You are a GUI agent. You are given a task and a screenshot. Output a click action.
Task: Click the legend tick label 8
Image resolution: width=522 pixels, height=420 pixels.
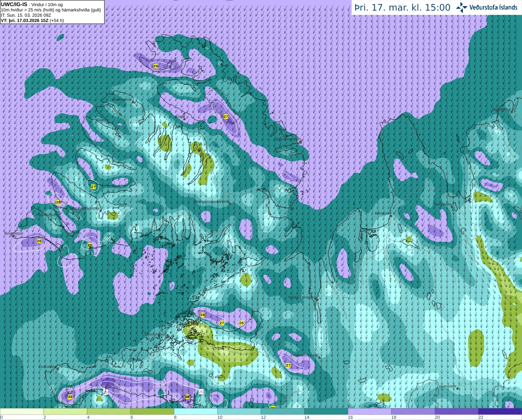[176, 417]
